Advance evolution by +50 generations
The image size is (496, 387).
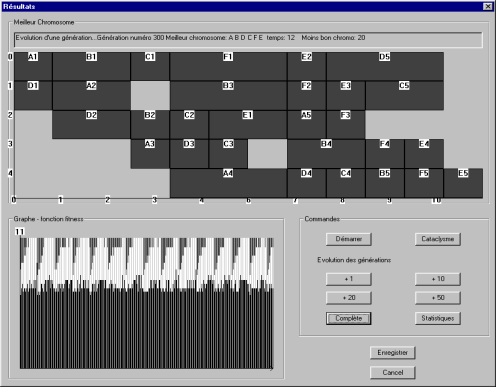[x=438, y=298]
